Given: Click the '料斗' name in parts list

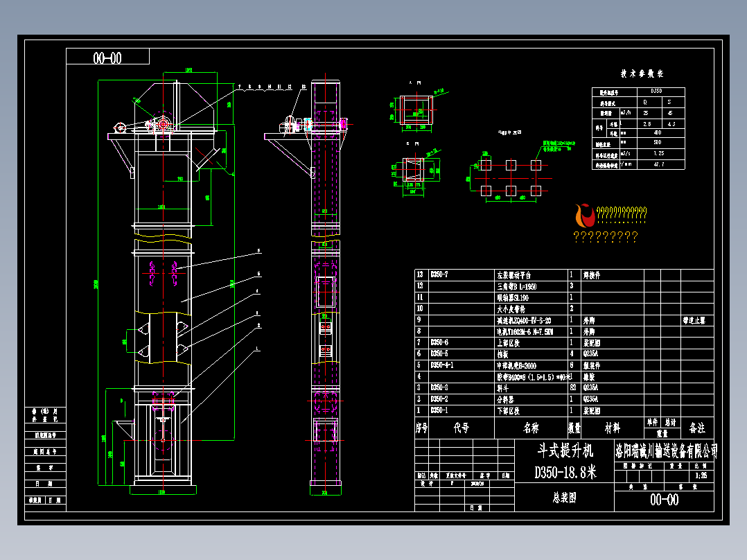Looking at the screenshot, I should tap(503, 388).
